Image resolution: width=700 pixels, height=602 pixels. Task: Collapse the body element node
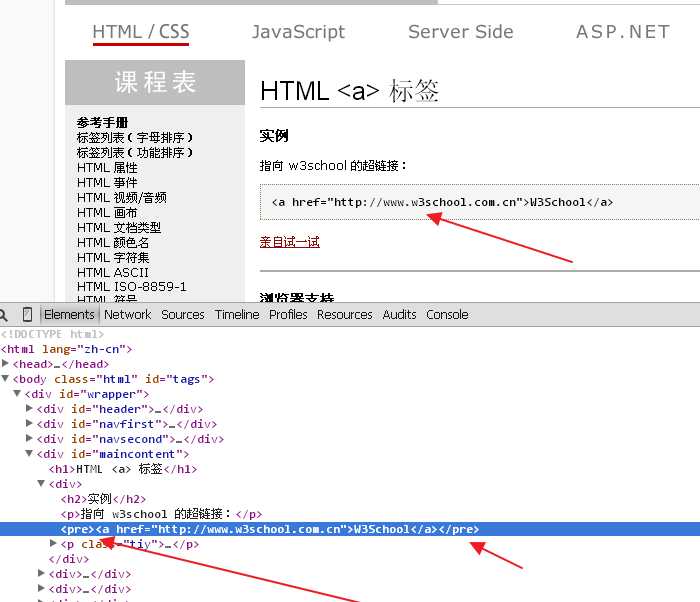(6, 379)
